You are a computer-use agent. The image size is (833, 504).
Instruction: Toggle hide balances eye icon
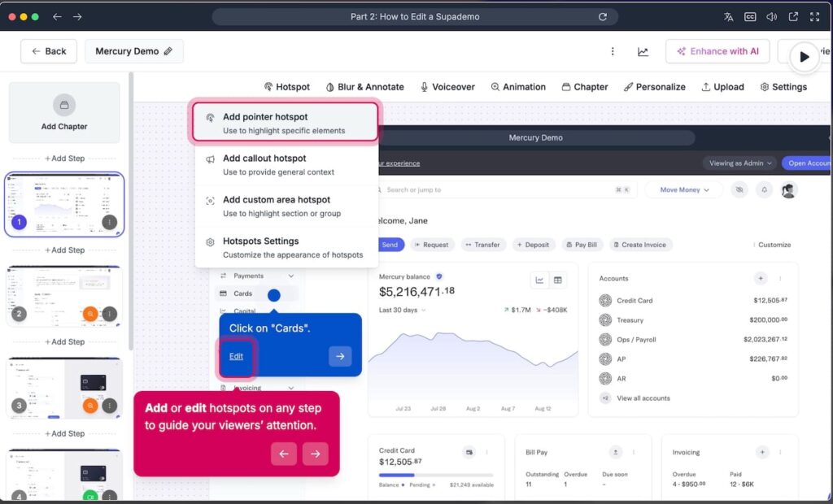tap(739, 189)
